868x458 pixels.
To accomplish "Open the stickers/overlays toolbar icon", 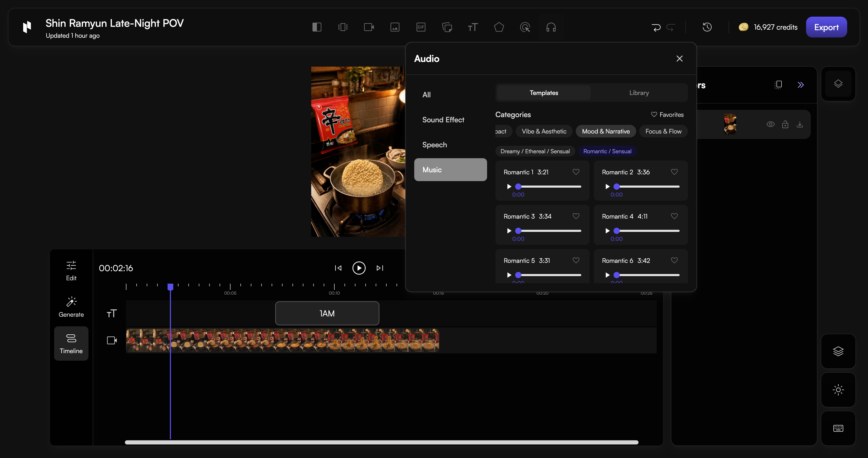I will point(447,27).
